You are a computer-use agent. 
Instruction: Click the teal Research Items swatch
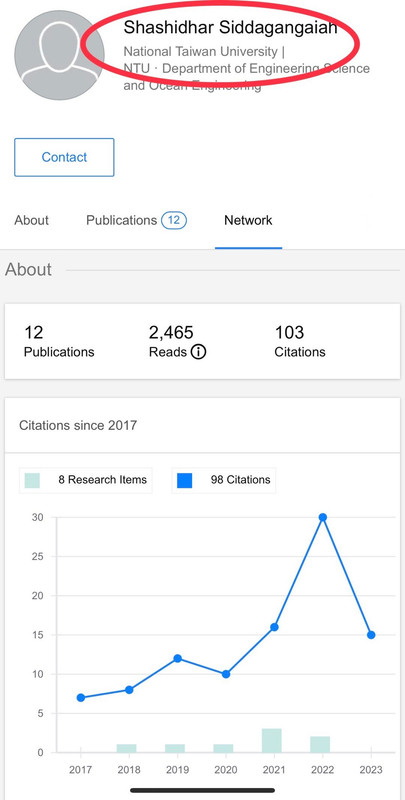pyautogui.click(x=32, y=481)
